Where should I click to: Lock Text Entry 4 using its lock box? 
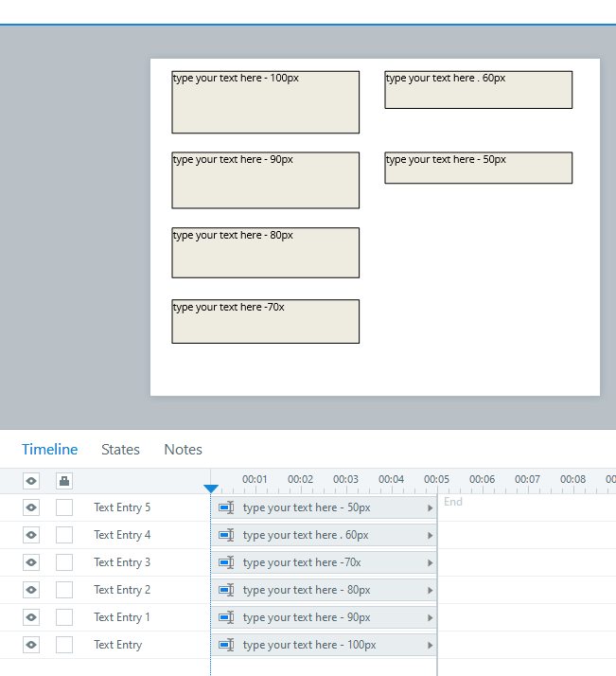pyautogui.click(x=64, y=535)
